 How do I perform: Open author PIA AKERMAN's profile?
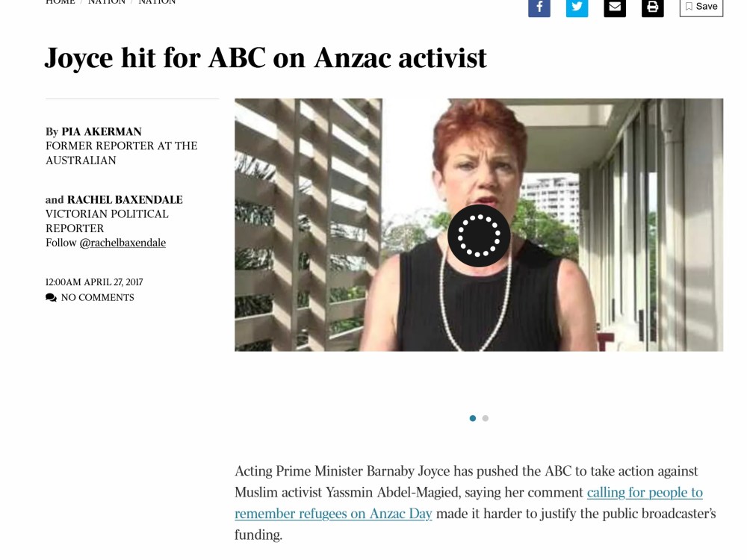click(102, 131)
